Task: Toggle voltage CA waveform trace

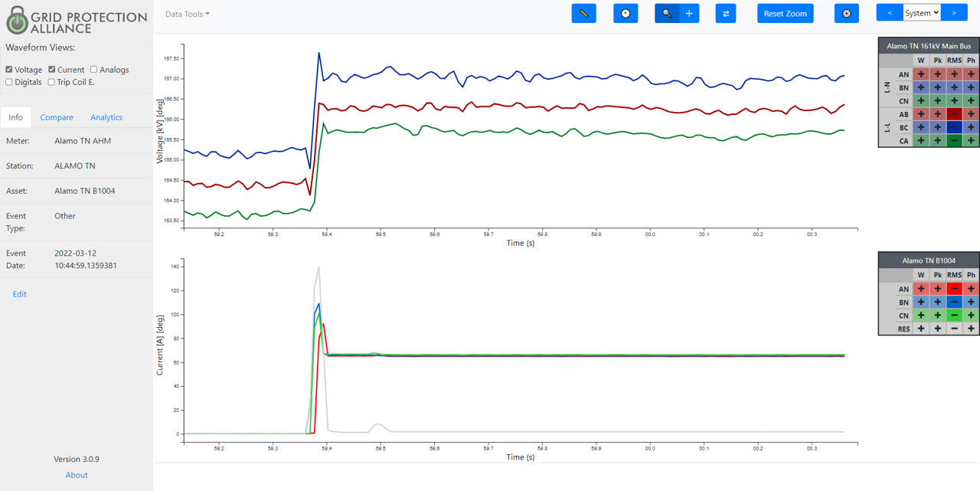Action: [x=921, y=140]
